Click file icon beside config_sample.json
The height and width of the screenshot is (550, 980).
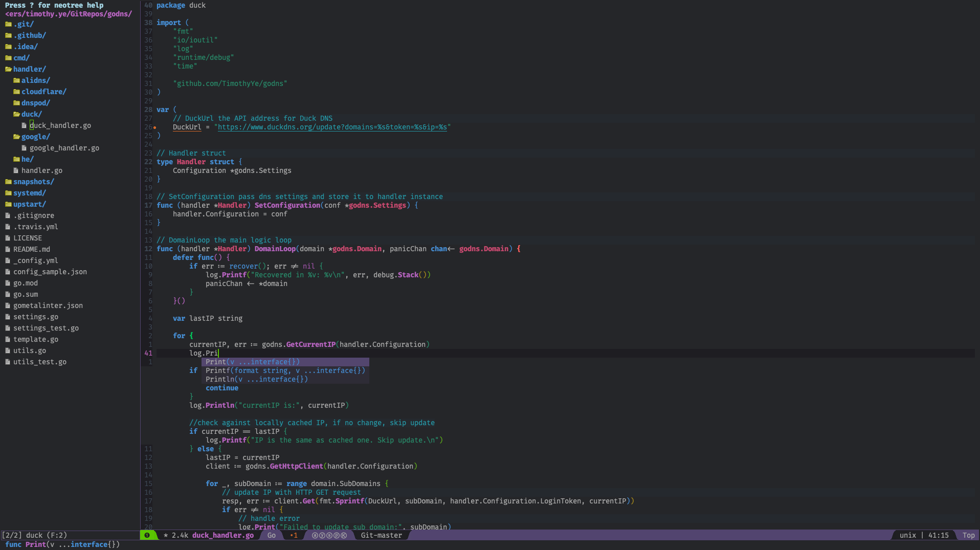[x=8, y=272]
